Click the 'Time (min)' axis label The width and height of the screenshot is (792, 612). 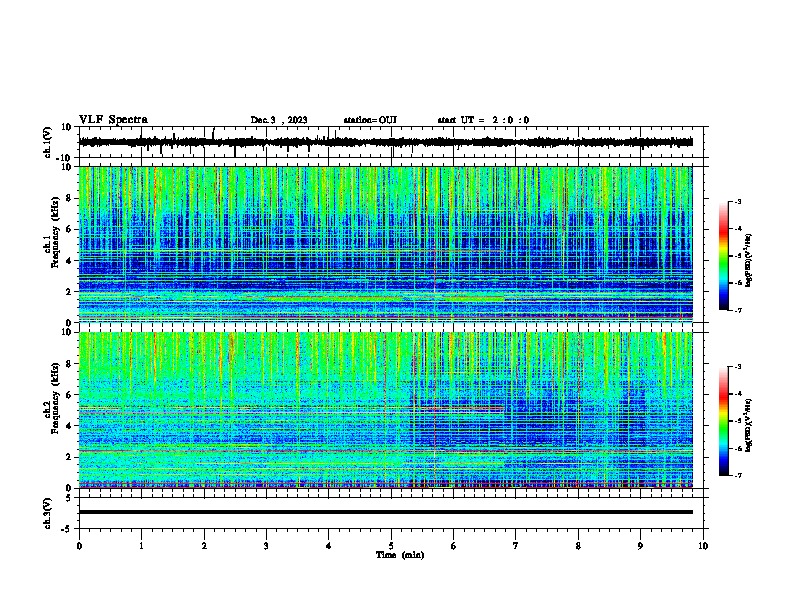coord(400,555)
